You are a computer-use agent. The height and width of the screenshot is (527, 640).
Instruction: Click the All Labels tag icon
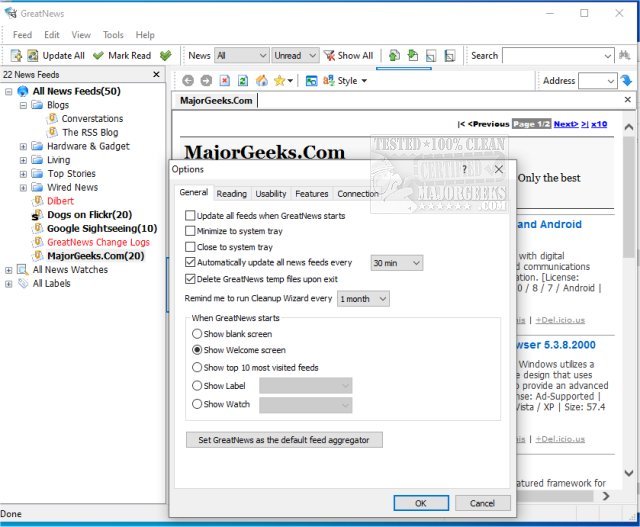coord(23,283)
